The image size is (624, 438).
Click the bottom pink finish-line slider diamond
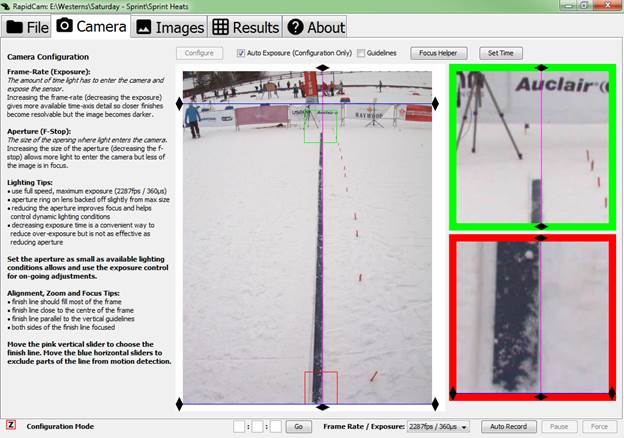(x=321, y=406)
